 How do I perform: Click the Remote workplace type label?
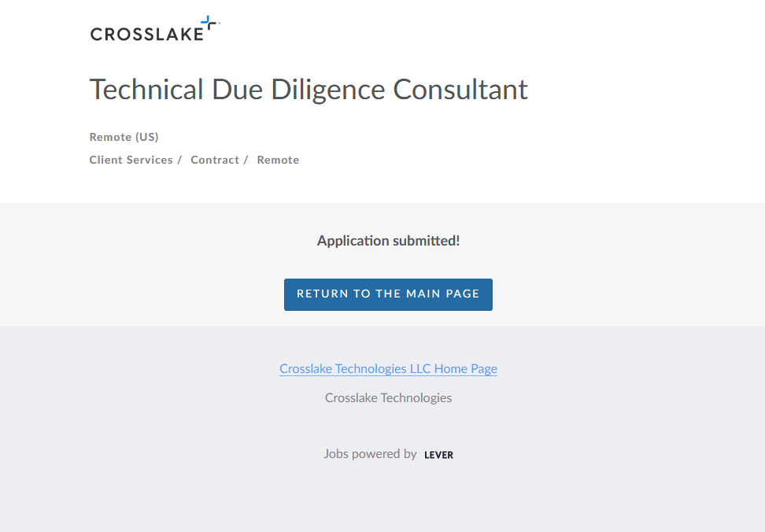tap(278, 160)
